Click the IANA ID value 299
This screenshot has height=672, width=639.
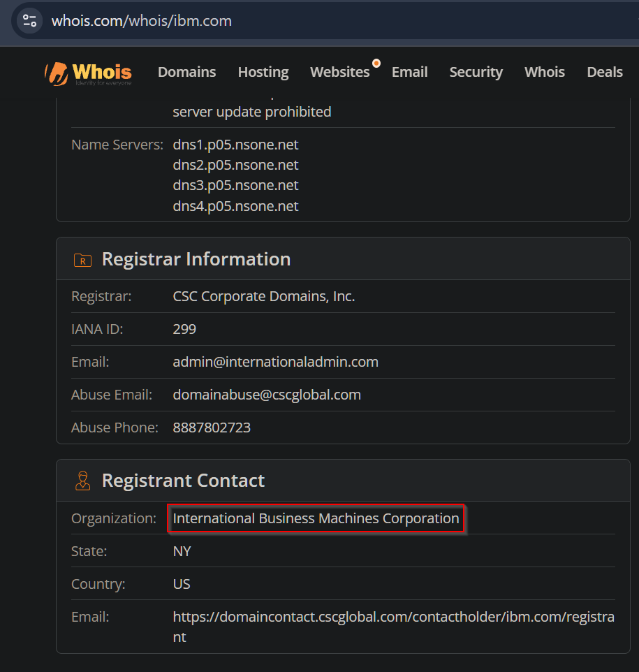tap(184, 329)
